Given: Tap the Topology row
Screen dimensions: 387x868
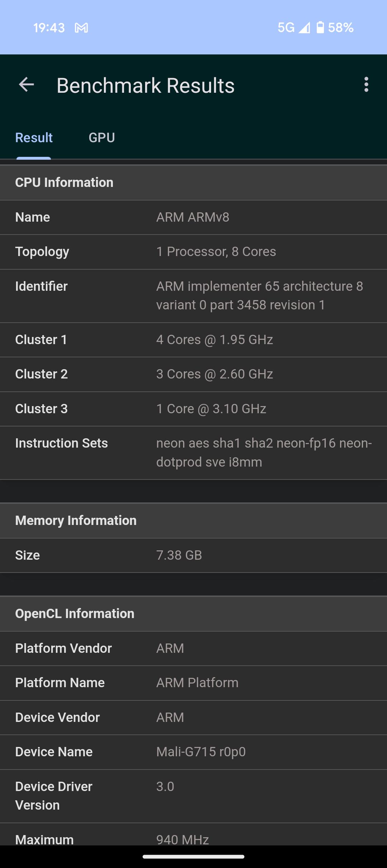Looking at the screenshot, I should pos(193,252).
